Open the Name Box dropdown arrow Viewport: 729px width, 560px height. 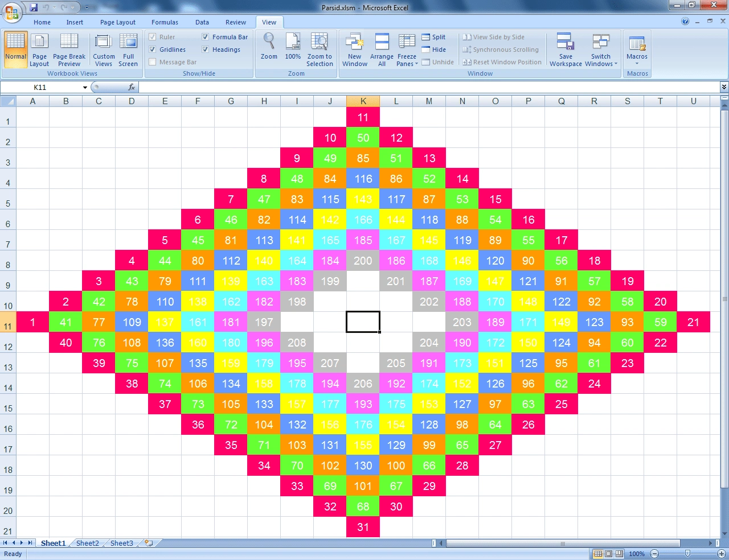click(x=85, y=87)
